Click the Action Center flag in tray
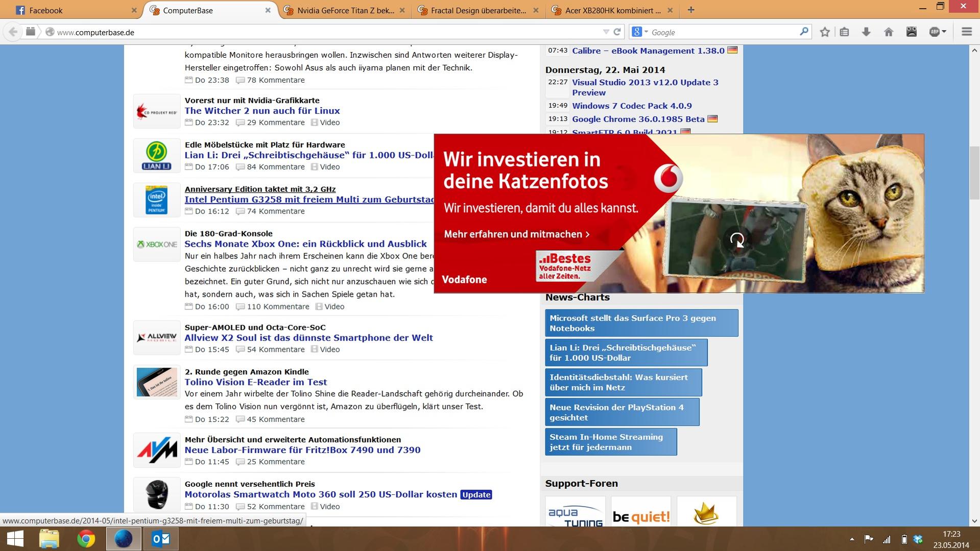Image resolution: width=980 pixels, height=551 pixels. pos(868,539)
